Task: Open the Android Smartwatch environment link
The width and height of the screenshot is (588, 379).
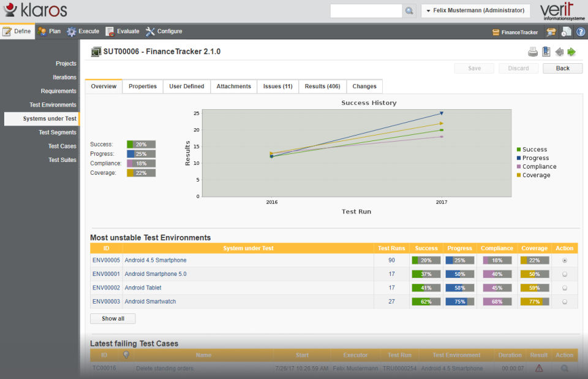Action: (150, 302)
